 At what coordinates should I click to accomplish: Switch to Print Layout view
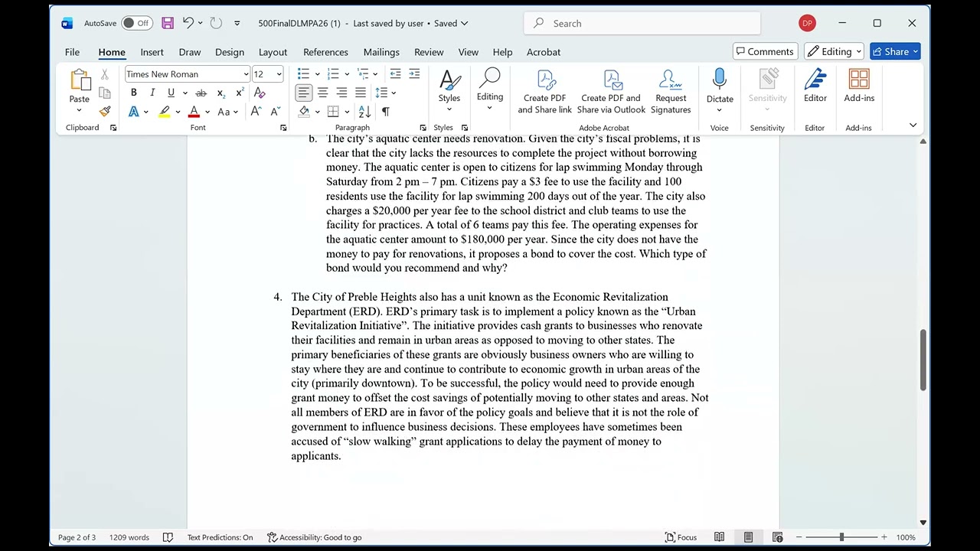coord(748,537)
